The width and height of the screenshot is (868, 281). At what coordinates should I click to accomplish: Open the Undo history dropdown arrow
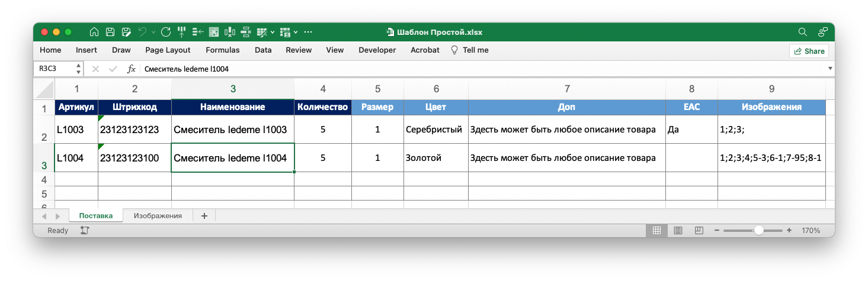[153, 32]
